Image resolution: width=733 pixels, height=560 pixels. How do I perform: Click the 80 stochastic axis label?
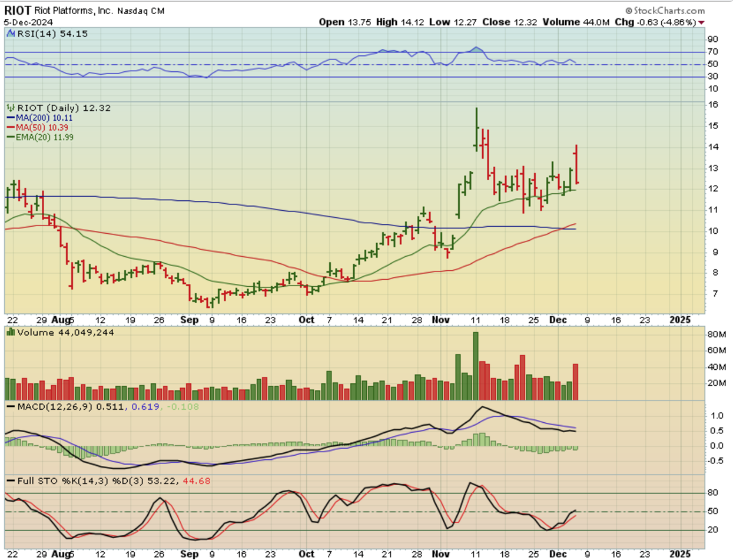tap(712, 492)
